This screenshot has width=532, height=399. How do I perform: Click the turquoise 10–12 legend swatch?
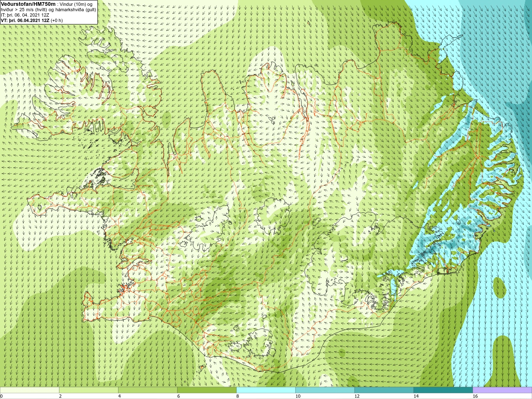(x=325, y=390)
